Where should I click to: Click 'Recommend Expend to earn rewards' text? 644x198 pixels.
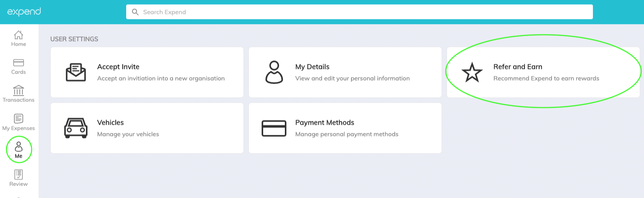tap(546, 78)
